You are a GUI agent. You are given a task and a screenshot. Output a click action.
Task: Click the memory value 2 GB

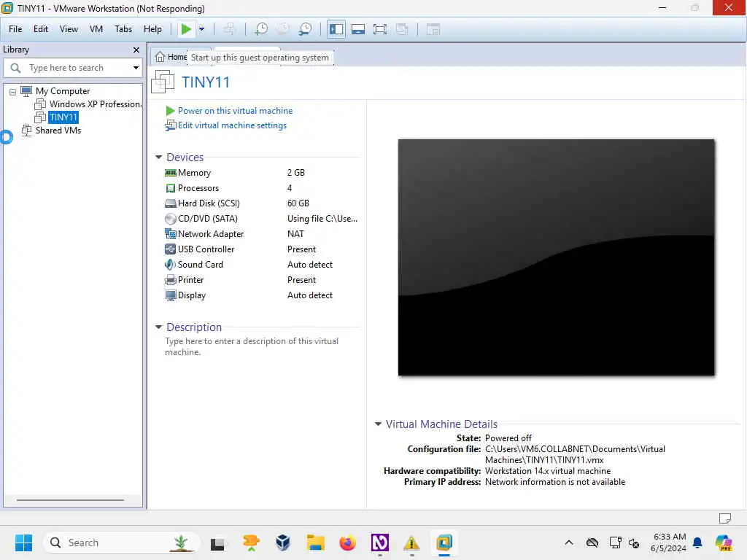click(x=296, y=172)
